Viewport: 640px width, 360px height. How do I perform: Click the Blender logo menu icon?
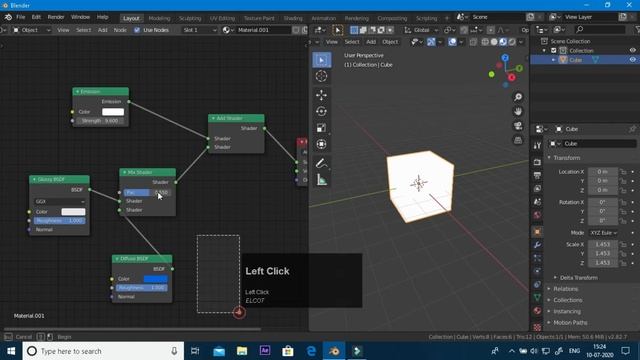coord(8,17)
